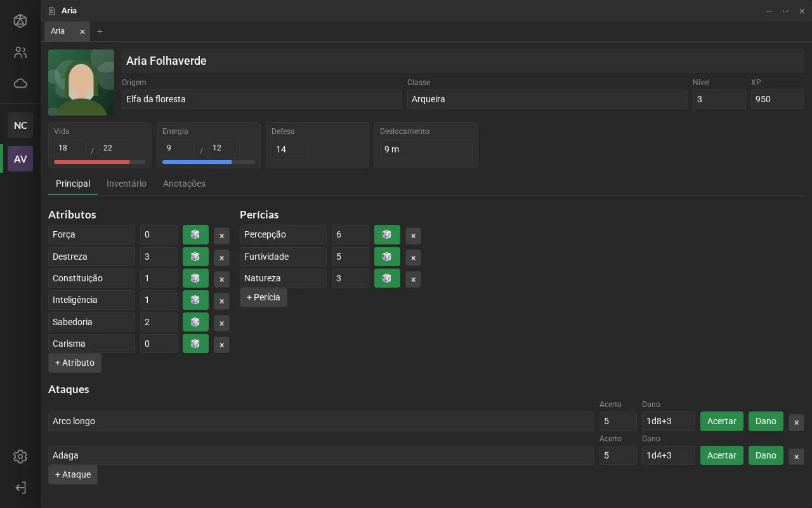The image size is (812, 508).
Task: Roll the Carisma attribute dice
Action: (195, 344)
